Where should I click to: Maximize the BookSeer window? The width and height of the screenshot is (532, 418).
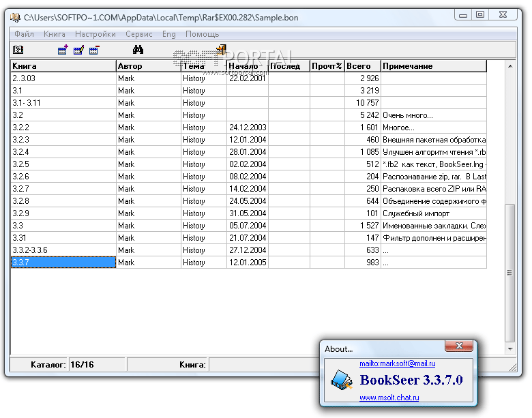pyautogui.click(x=479, y=14)
